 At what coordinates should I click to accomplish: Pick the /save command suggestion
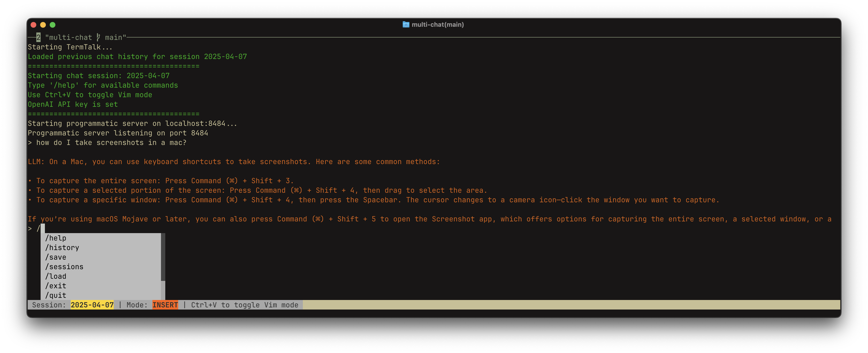pyautogui.click(x=101, y=257)
